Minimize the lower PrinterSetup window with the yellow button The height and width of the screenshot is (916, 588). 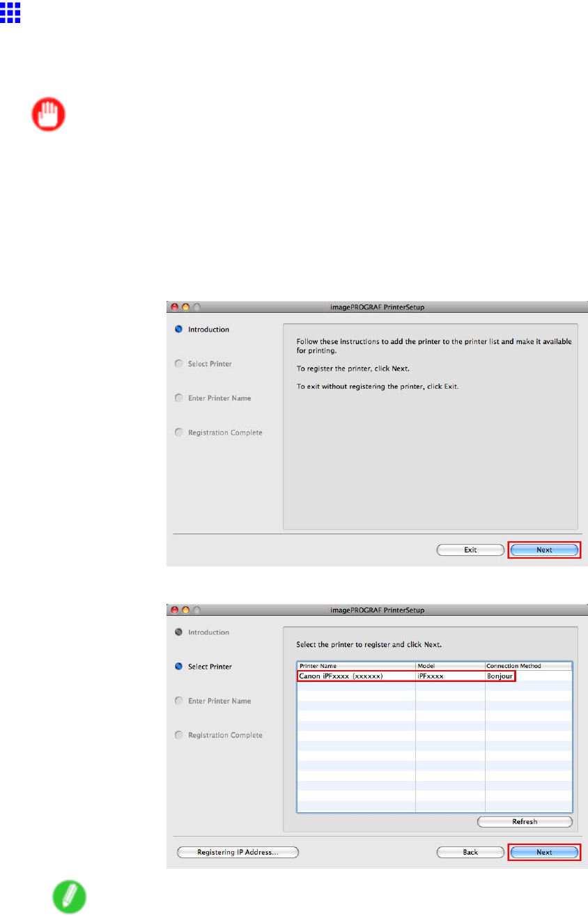pyautogui.click(x=185, y=610)
